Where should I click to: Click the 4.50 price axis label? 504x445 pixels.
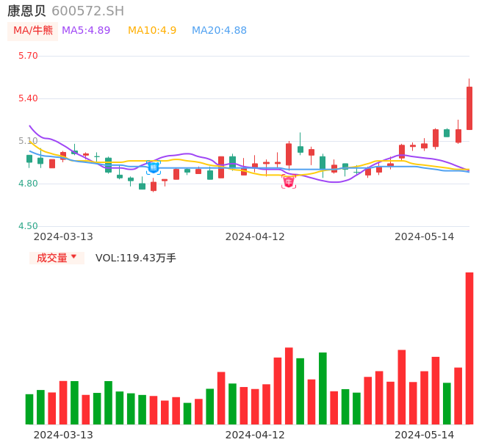click(28, 226)
